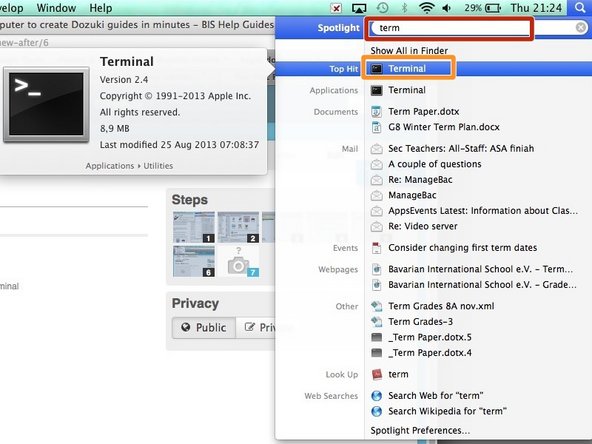The width and height of the screenshot is (592, 444).
Task: Select Search Web for "term"
Action: [x=427, y=396]
